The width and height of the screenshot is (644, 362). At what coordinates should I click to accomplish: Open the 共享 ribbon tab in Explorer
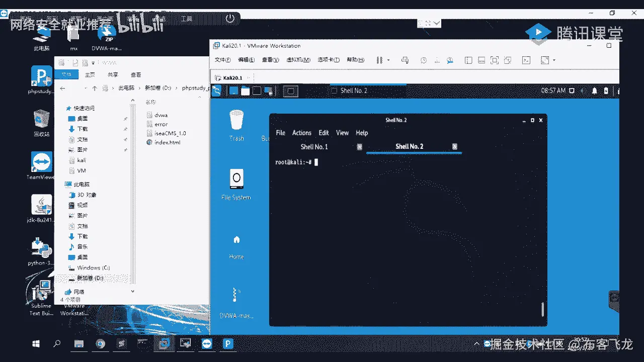coord(113,74)
